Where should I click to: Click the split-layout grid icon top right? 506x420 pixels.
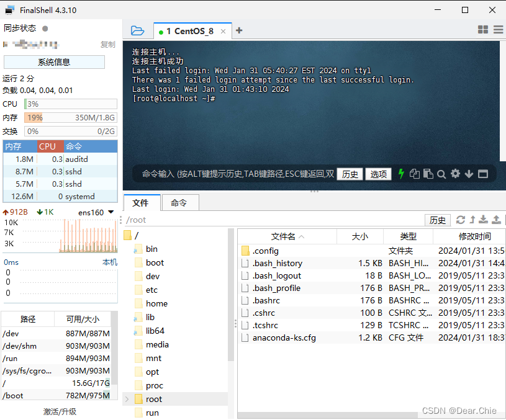point(483,30)
